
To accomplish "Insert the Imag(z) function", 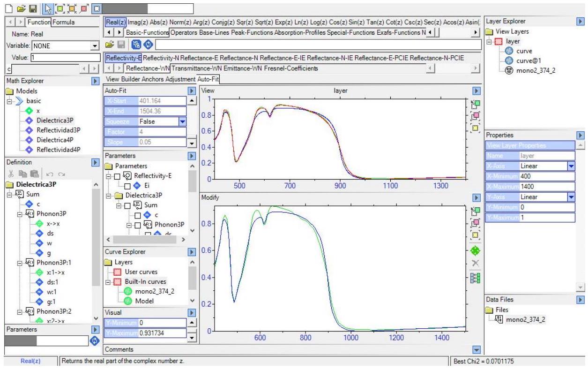I will point(138,22).
